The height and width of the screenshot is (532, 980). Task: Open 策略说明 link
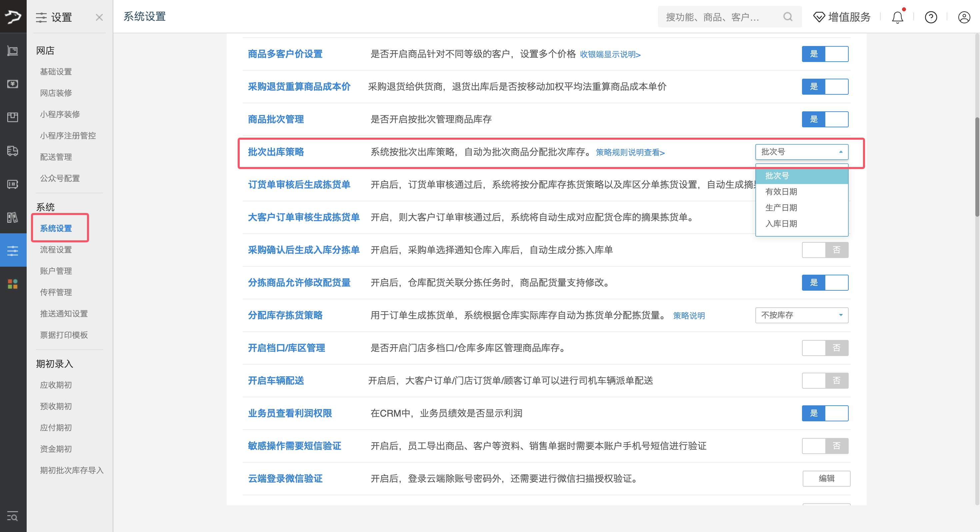(689, 315)
